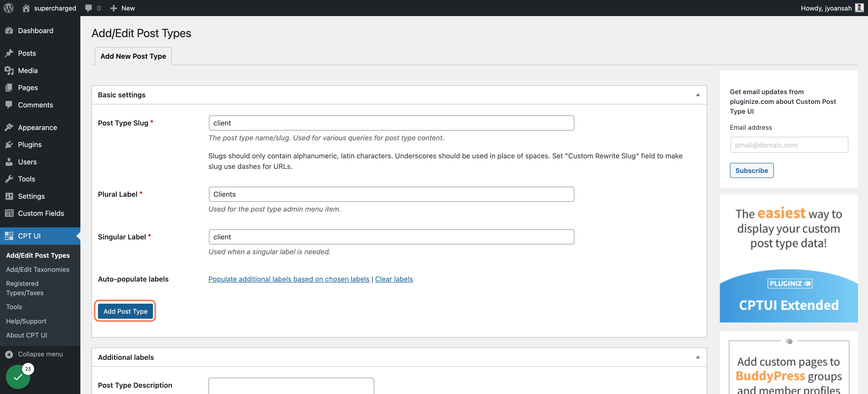Click the Collapse menu arrow icon

[9, 354]
